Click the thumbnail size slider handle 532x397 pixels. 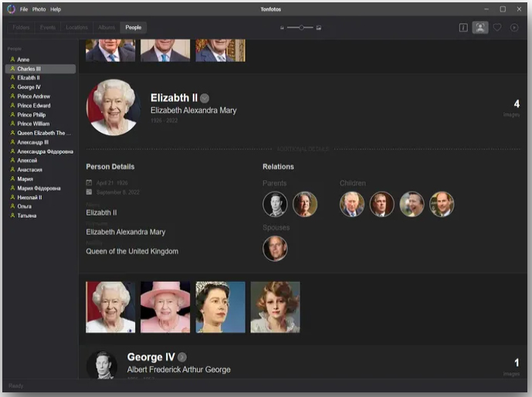click(301, 28)
